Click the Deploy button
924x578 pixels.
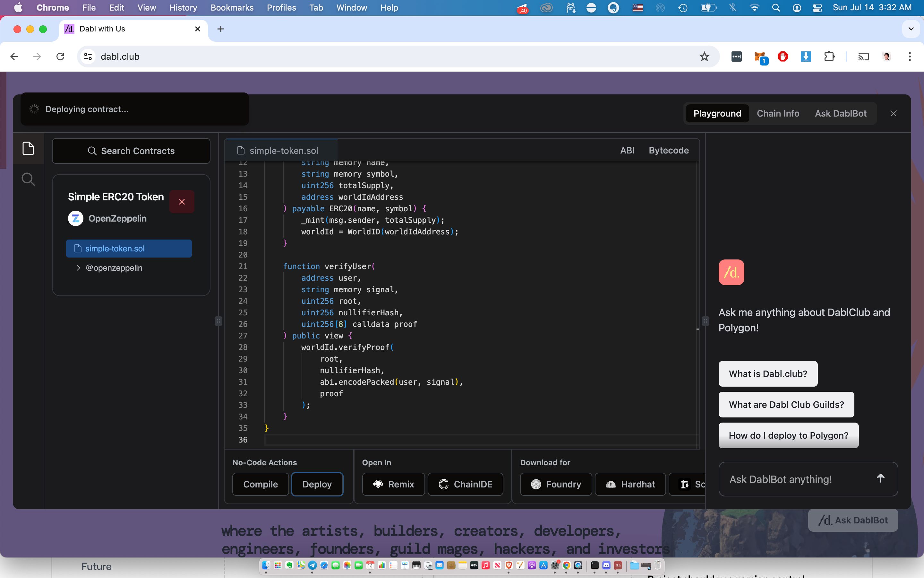click(x=317, y=484)
